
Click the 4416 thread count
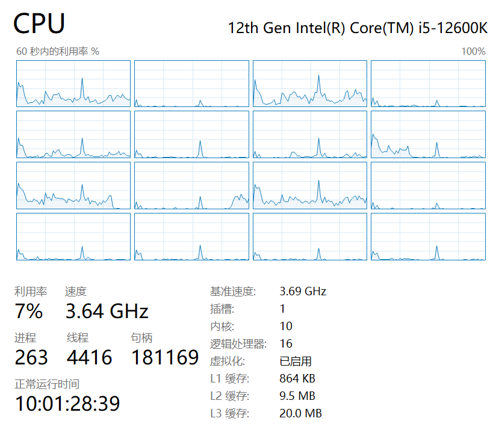click(89, 358)
